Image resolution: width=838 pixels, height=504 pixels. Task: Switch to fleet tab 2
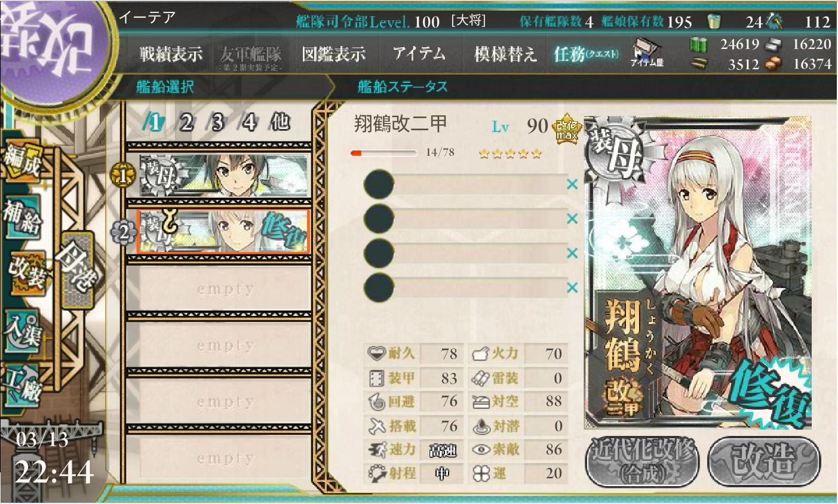pos(186,122)
